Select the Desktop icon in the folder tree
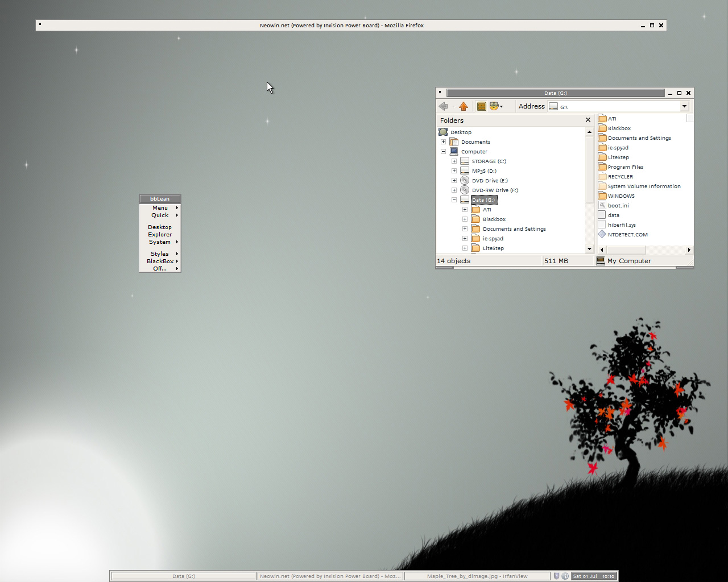This screenshot has width=728, height=582. click(443, 132)
